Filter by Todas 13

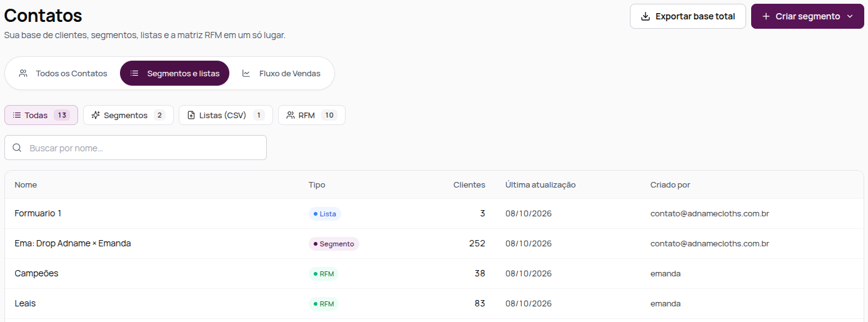click(x=41, y=115)
